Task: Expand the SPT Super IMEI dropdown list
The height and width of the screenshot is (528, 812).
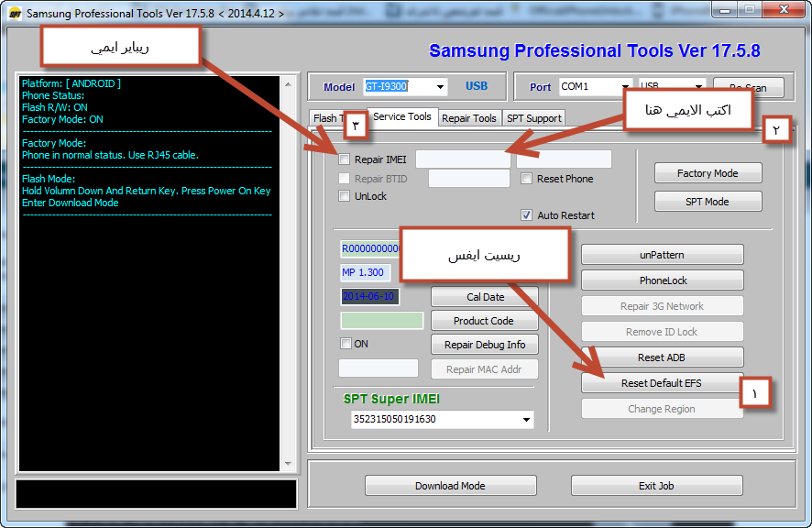Action: [x=526, y=419]
